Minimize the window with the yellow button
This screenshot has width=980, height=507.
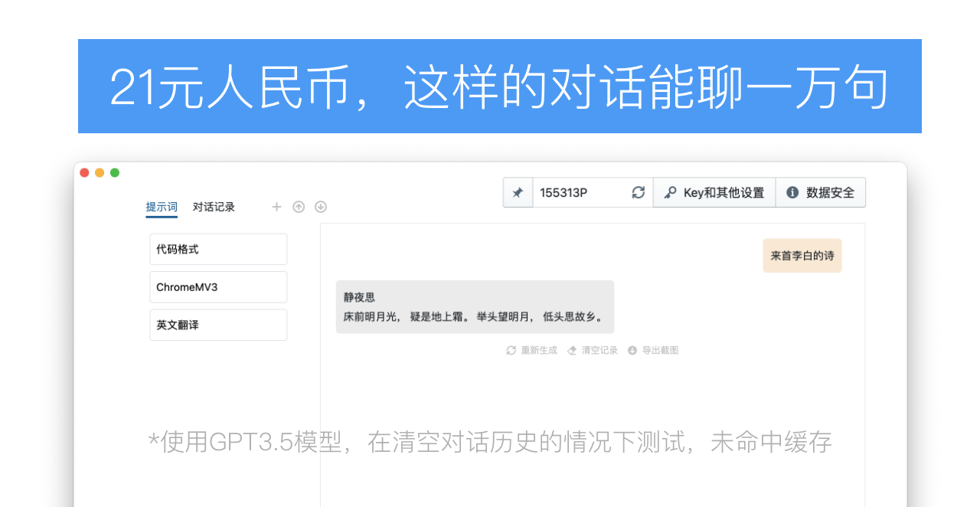100,173
